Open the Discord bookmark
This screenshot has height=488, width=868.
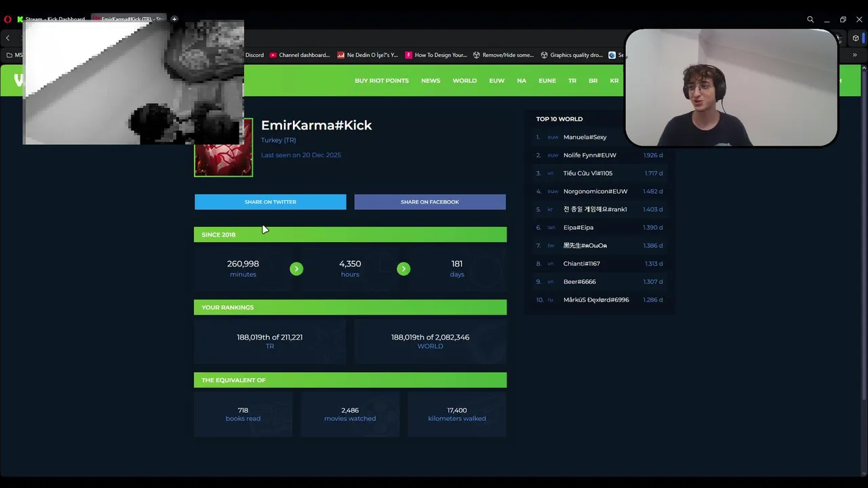click(254, 55)
